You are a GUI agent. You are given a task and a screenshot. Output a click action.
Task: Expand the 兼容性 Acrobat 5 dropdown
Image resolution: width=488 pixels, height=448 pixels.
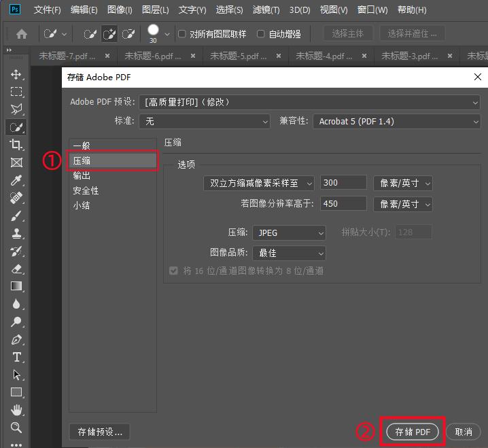[x=398, y=121]
